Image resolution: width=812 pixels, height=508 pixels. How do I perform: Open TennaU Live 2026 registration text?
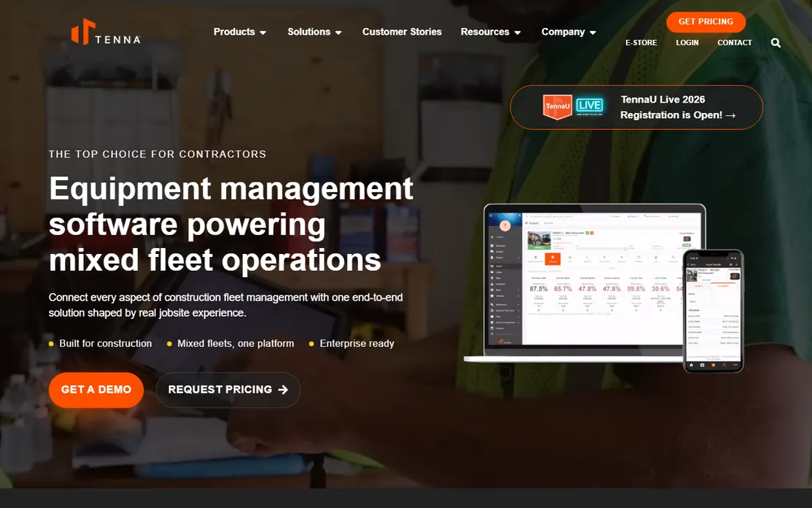[678, 107]
